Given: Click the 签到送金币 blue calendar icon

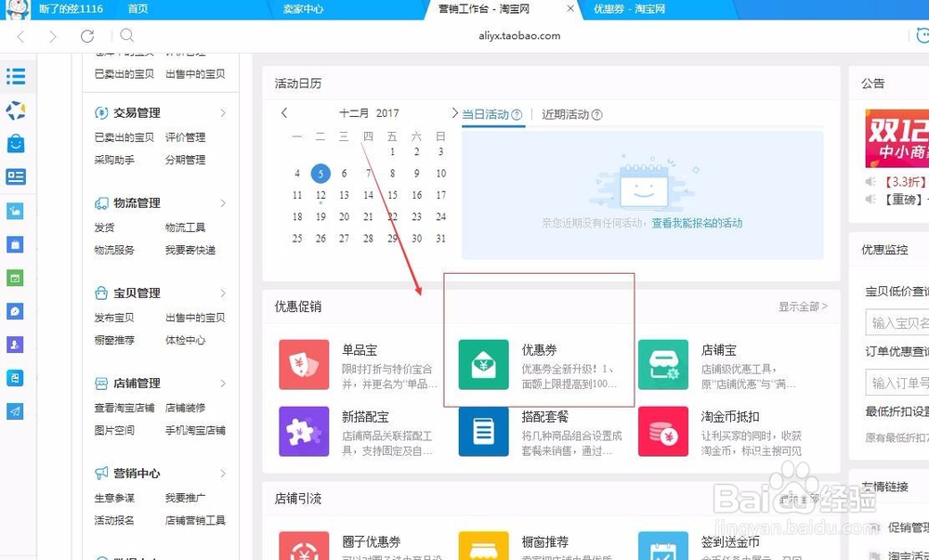Looking at the screenshot, I should coord(663,546).
